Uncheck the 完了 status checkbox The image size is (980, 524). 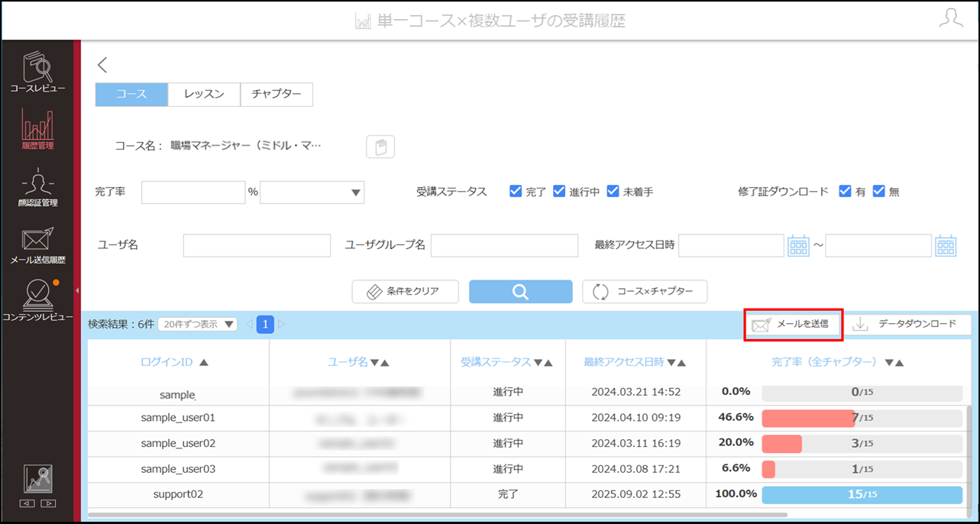coord(516,191)
